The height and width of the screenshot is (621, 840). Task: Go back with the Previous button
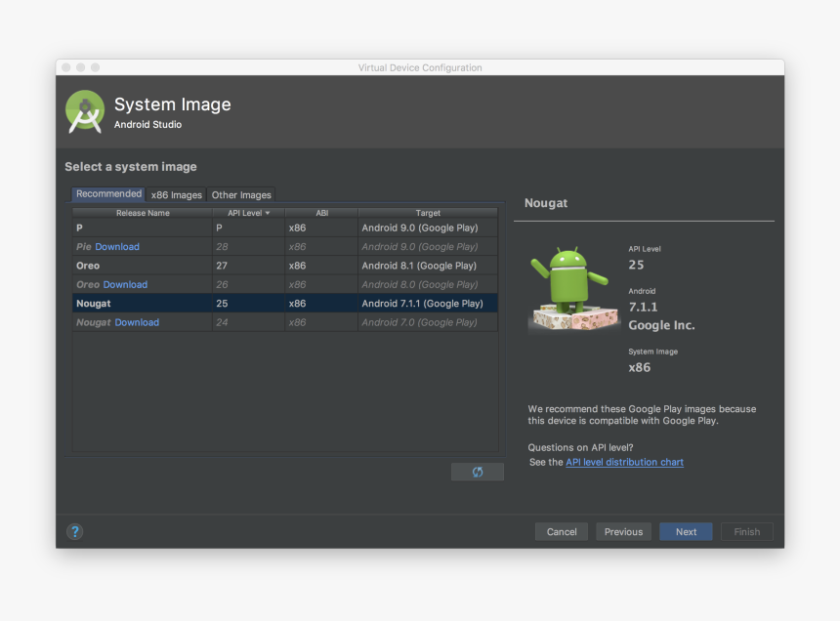tap(623, 531)
